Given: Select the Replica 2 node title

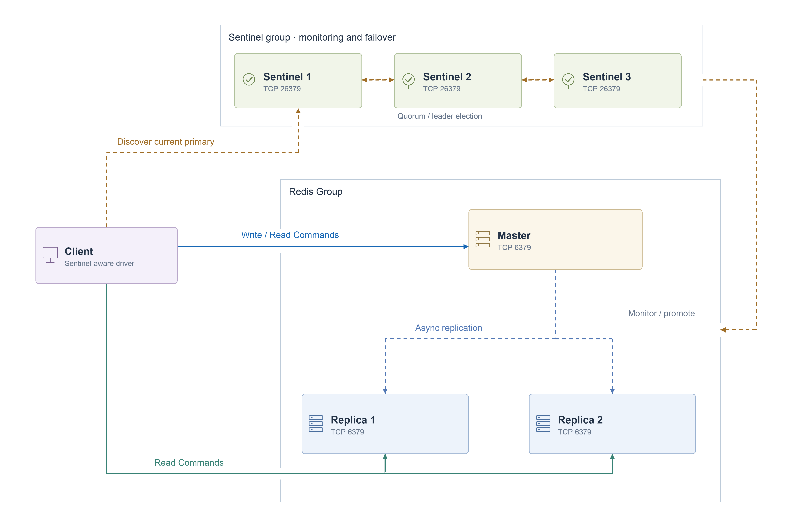Looking at the screenshot, I should (580, 420).
